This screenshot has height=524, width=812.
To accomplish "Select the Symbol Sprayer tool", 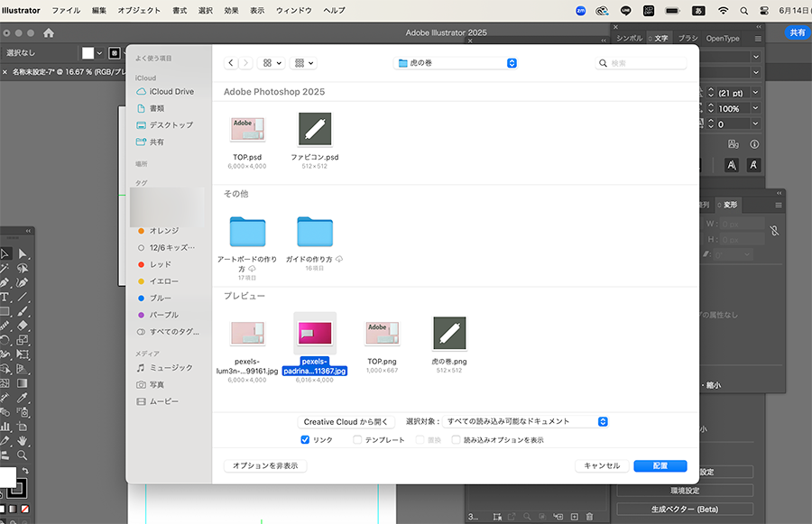I will pyautogui.click(x=23, y=412).
